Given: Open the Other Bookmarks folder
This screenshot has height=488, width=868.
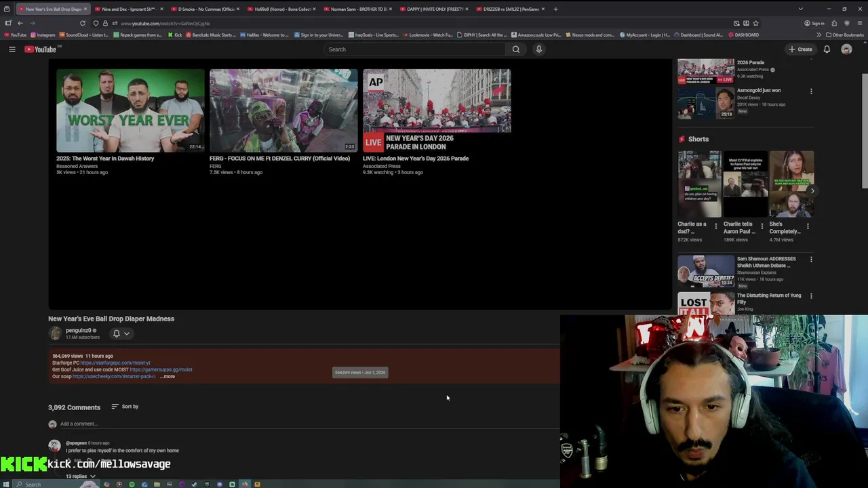Looking at the screenshot, I should 844,35.
